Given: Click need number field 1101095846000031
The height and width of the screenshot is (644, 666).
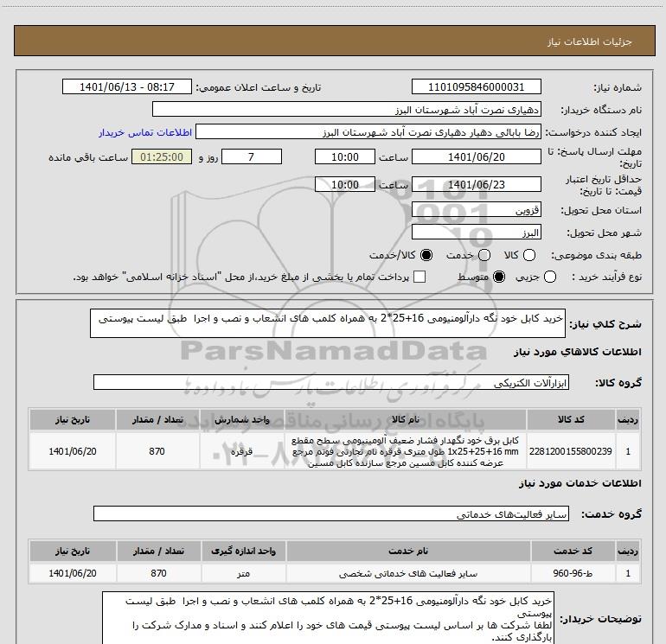Looking at the screenshot, I should point(476,86).
